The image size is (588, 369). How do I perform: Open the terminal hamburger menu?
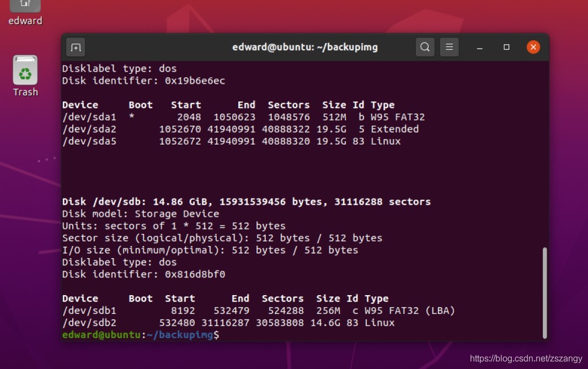(x=449, y=47)
